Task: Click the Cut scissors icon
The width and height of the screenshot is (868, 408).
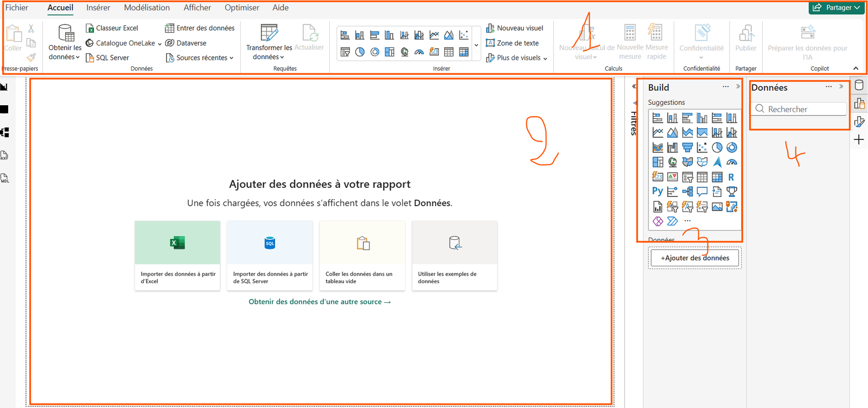Action: (x=31, y=28)
